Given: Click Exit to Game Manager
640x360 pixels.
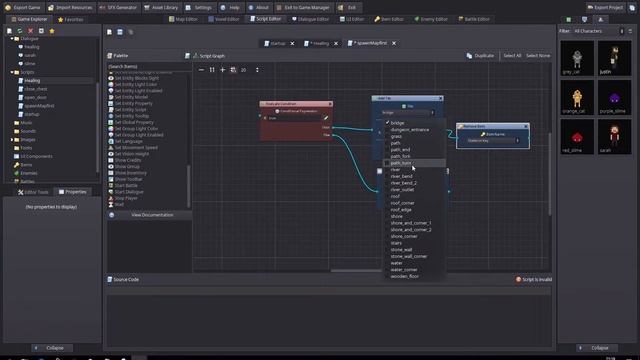Looking at the screenshot, I should click(302, 7).
